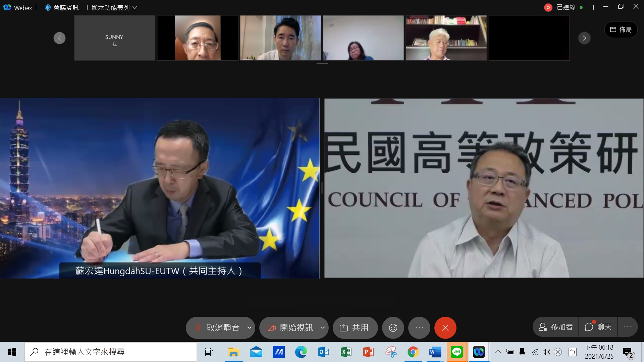Click the red leave meeting button
Screen dimensions: 644x362
pos(445,327)
